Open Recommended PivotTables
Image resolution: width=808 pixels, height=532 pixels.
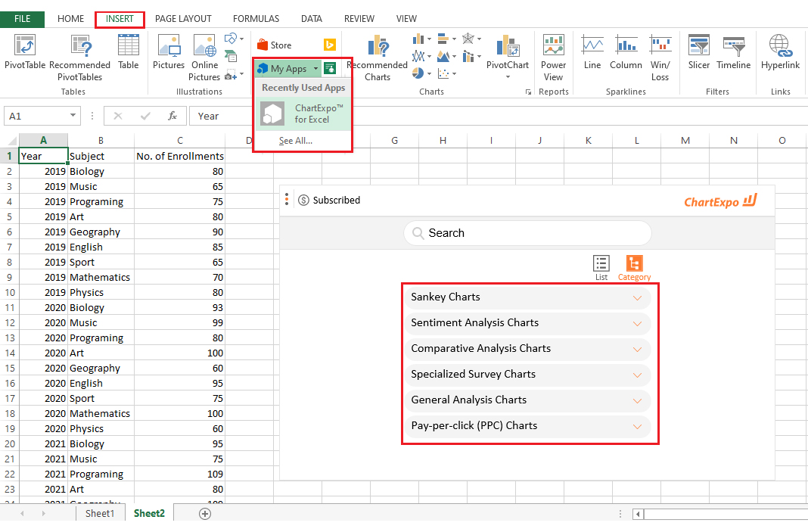pos(80,58)
